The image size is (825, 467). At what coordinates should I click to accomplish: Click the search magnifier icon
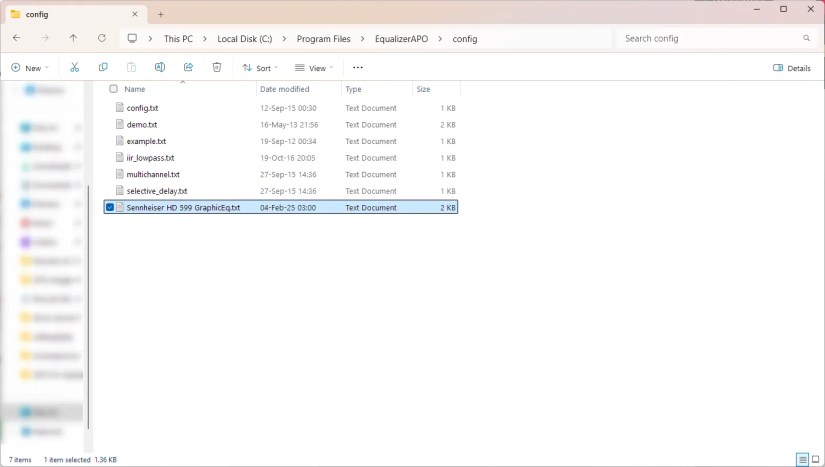point(806,38)
